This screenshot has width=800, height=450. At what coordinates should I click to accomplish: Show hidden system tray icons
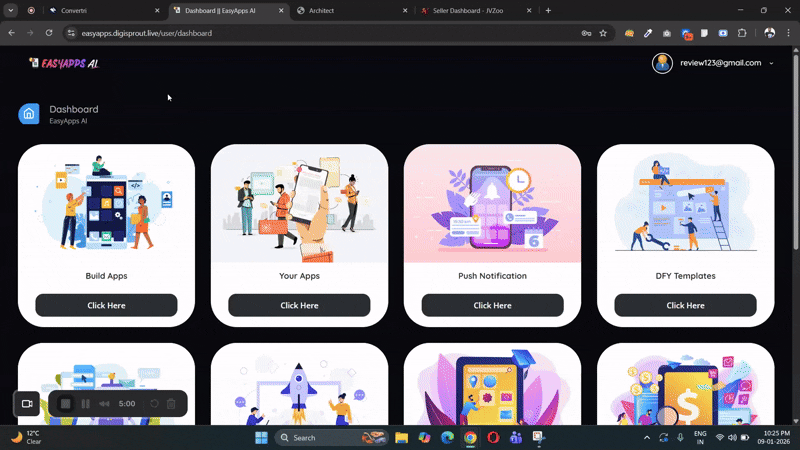tap(647, 438)
